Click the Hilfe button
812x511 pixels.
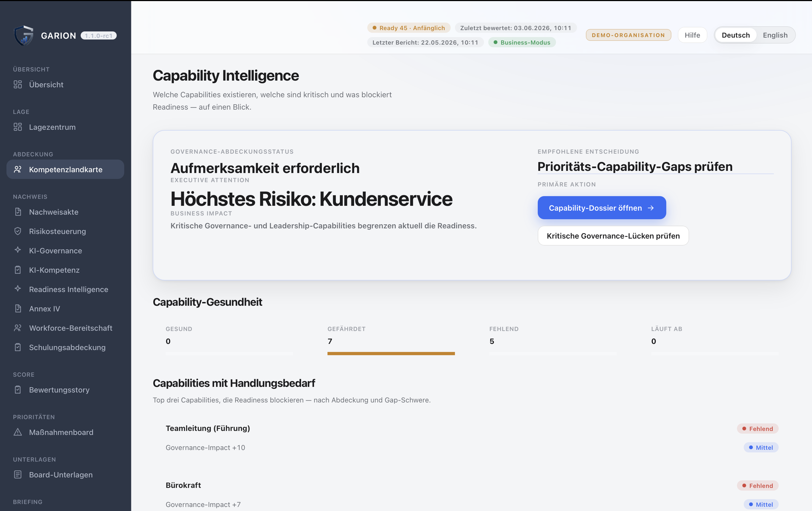[x=692, y=35]
